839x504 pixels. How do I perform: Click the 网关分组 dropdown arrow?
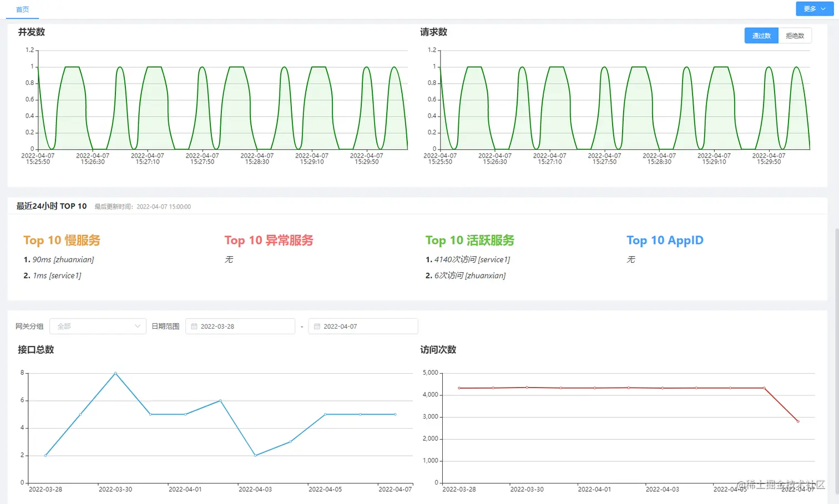pyautogui.click(x=137, y=326)
